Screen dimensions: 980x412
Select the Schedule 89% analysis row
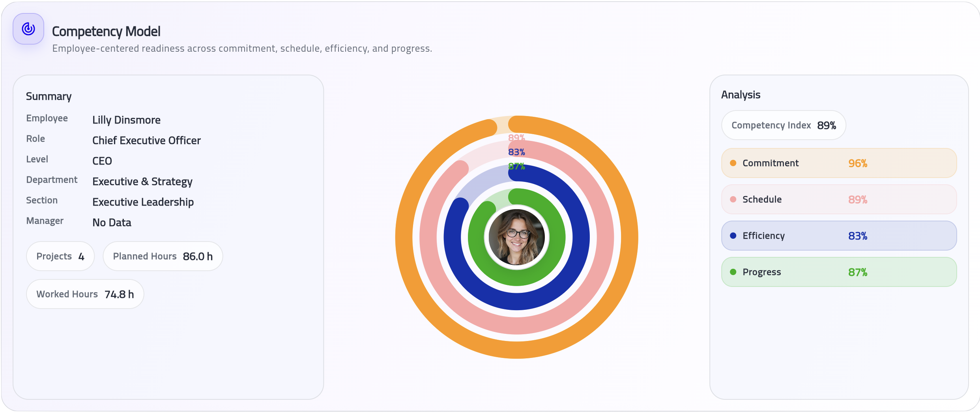click(x=839, y=199)
